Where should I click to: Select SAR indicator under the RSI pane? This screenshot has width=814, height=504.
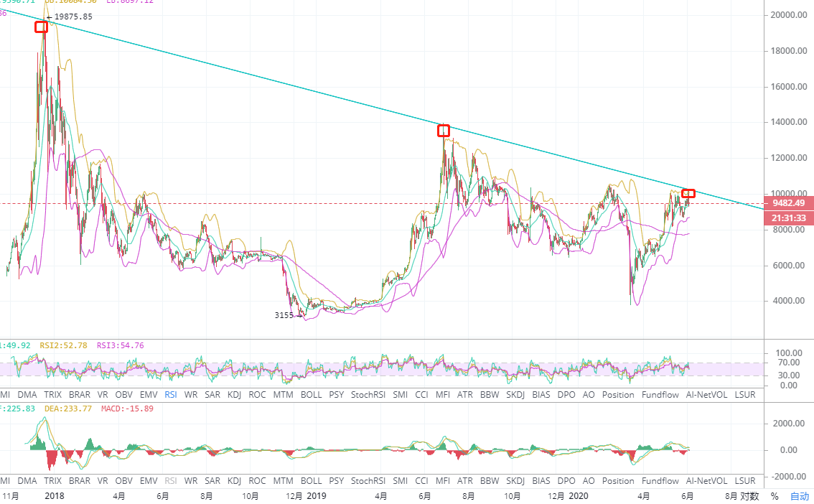point(212,394)
